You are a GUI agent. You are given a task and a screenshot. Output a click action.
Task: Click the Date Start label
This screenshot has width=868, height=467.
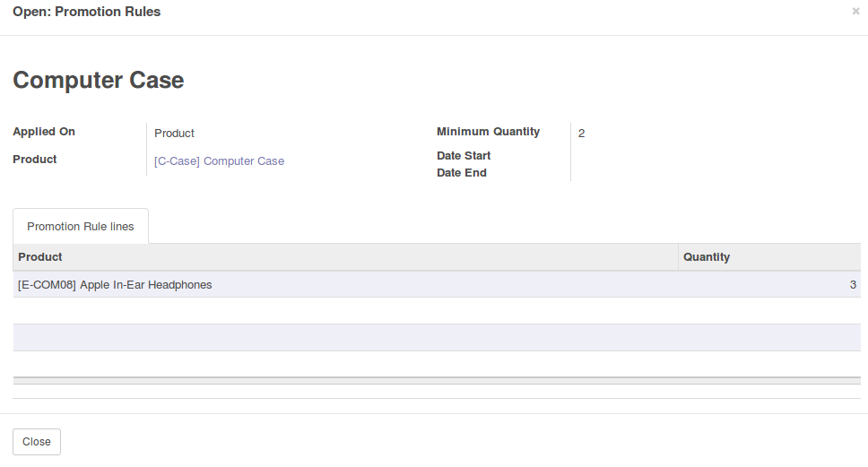pos(464,155)
